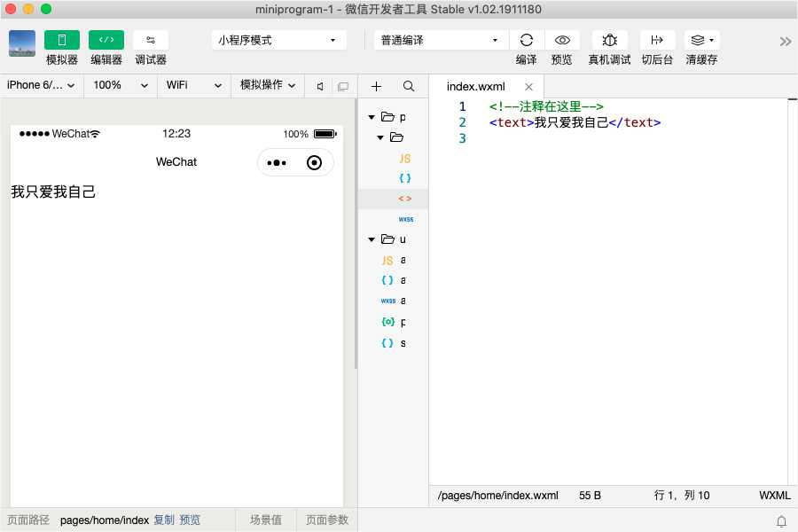Click the 页面参数 button
Screen dimensions: 798x532
click(x=326, y=520)
